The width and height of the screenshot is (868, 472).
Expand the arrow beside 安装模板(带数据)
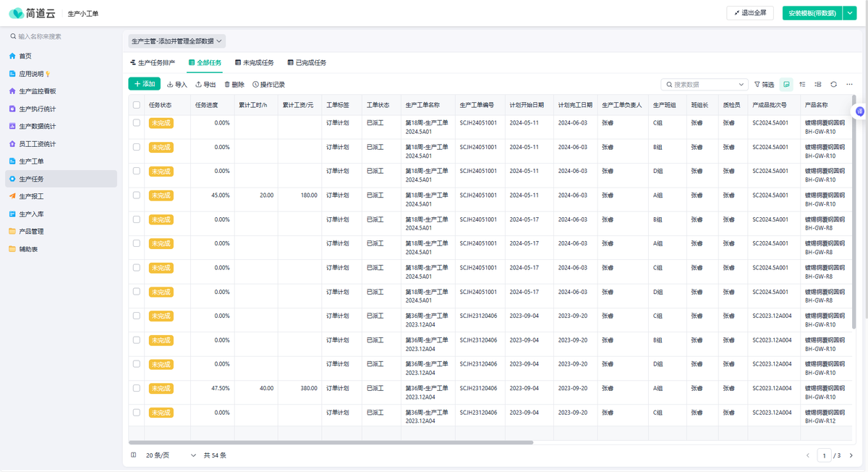[850, 13]
